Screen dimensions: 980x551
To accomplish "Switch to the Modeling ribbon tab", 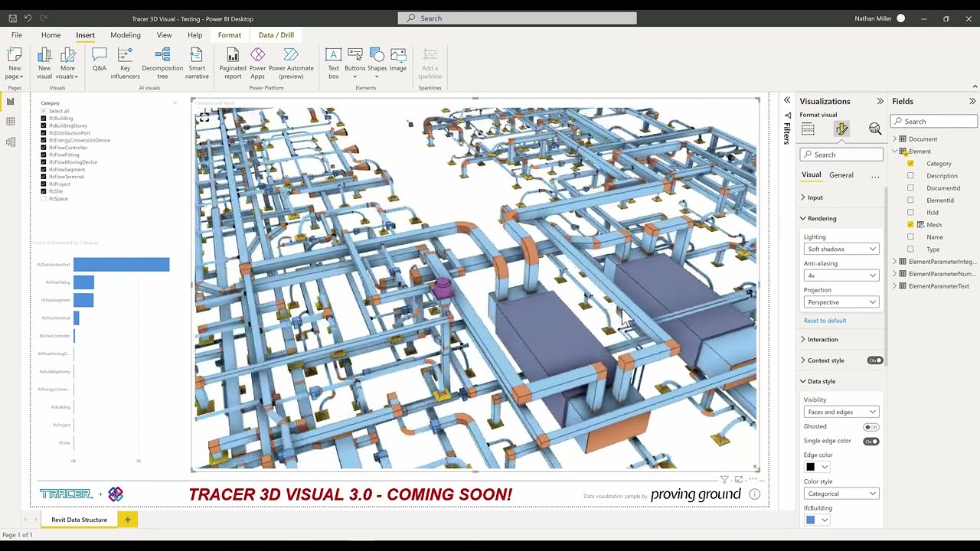I will (126, 35).
